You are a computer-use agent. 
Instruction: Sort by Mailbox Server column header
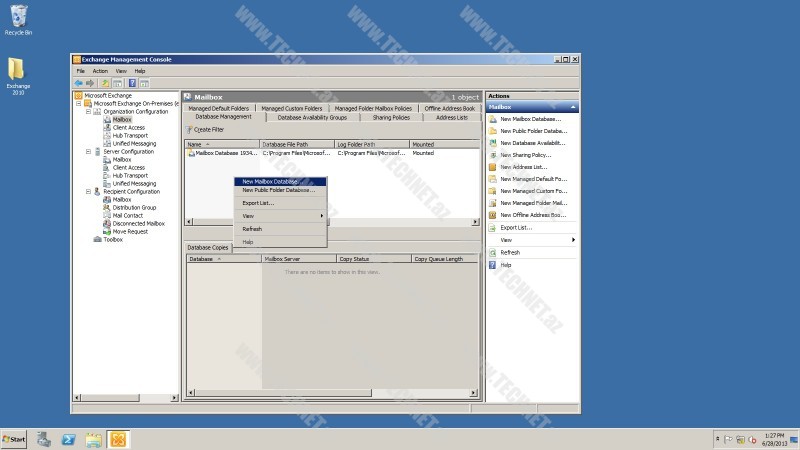click(299, 259)
